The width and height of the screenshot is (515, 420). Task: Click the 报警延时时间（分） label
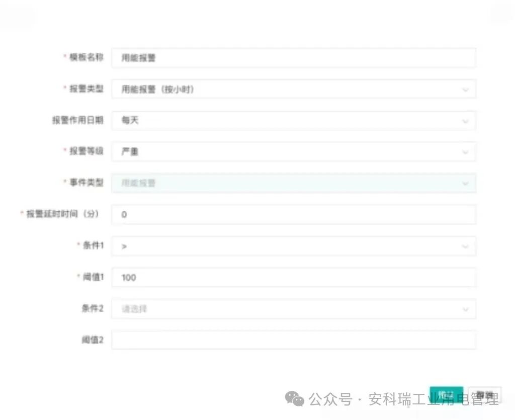(x=62, y=214)
